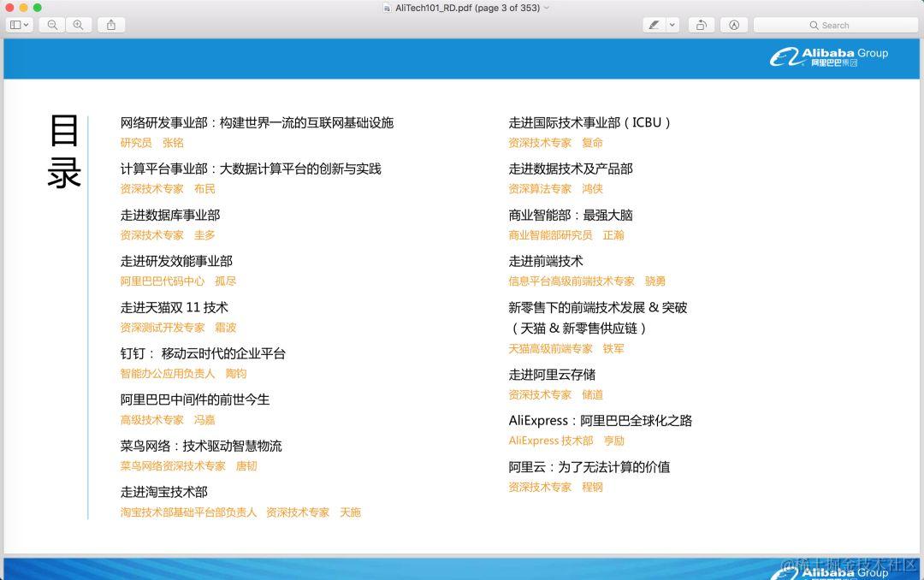Select the heading 钉钉：移动云时代的企业平台

point(203,353)
